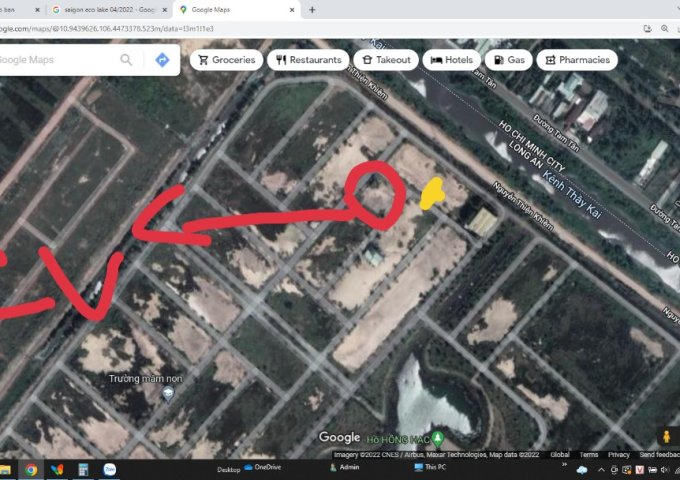Close the active Google Maps tab
The width and height of the screenshot is (680, 480).
(x=292, y=9)
